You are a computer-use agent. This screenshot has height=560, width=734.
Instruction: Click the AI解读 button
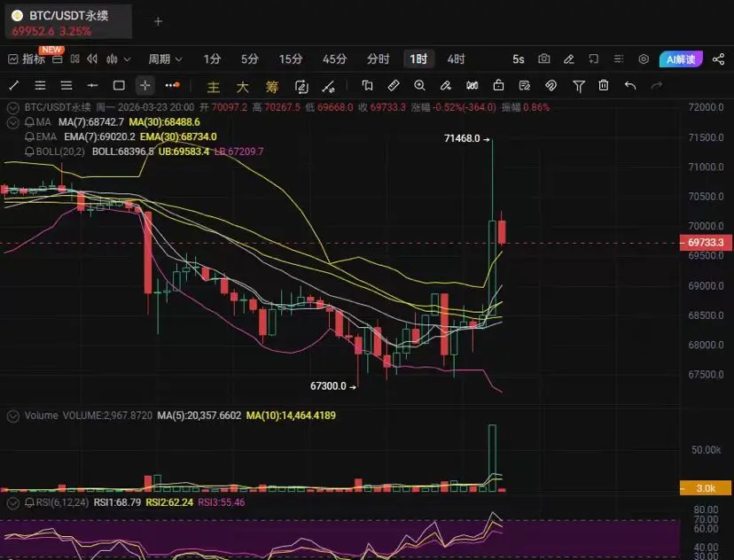681,59
